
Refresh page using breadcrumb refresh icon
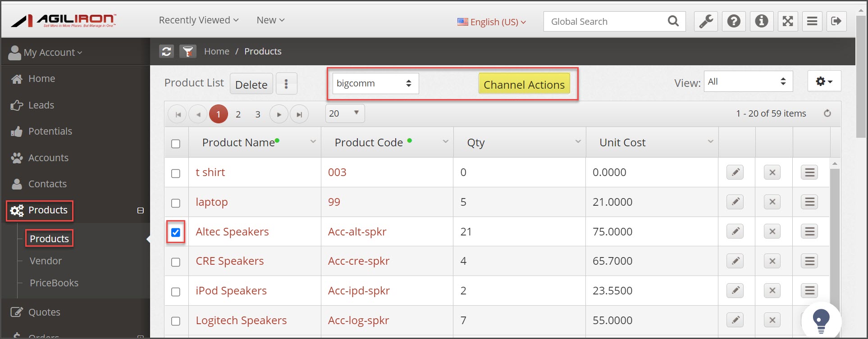(x=167, y=51)
